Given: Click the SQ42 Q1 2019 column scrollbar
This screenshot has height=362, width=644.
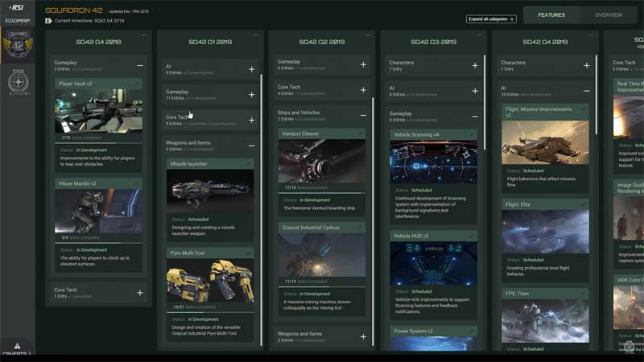Looking at the screenshot, I should [x=261, y=210].
